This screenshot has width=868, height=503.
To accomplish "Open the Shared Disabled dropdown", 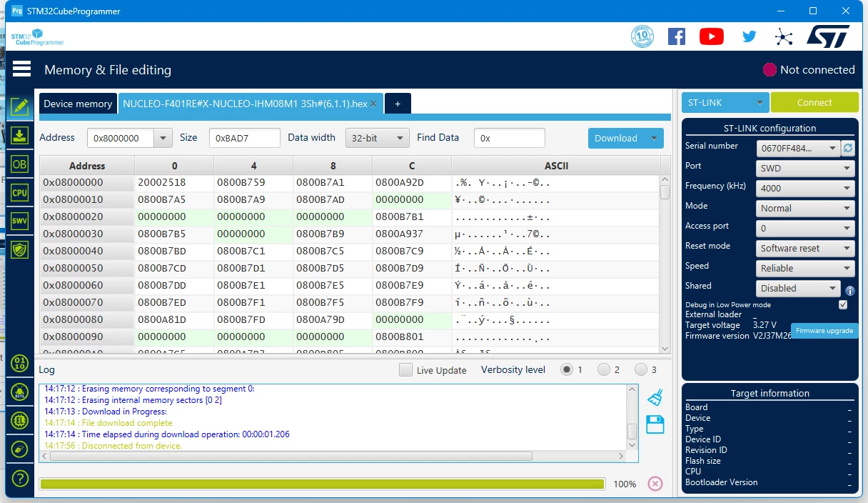I will [x=799, y=288].
